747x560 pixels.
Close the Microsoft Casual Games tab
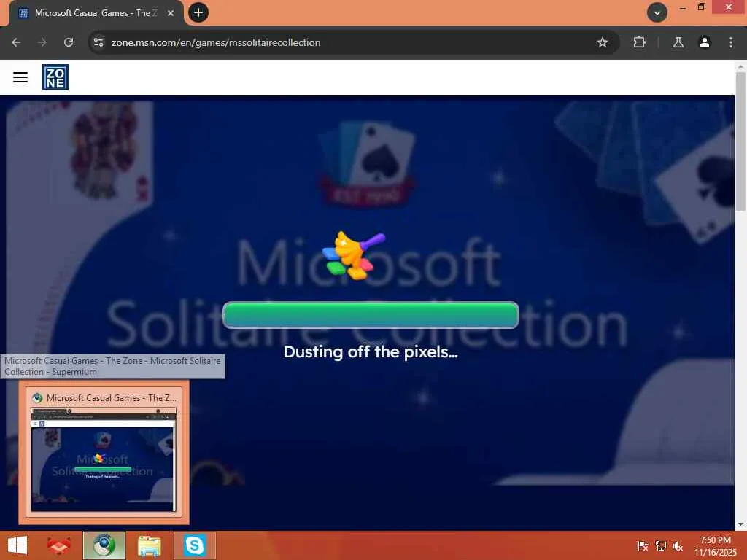171,13
